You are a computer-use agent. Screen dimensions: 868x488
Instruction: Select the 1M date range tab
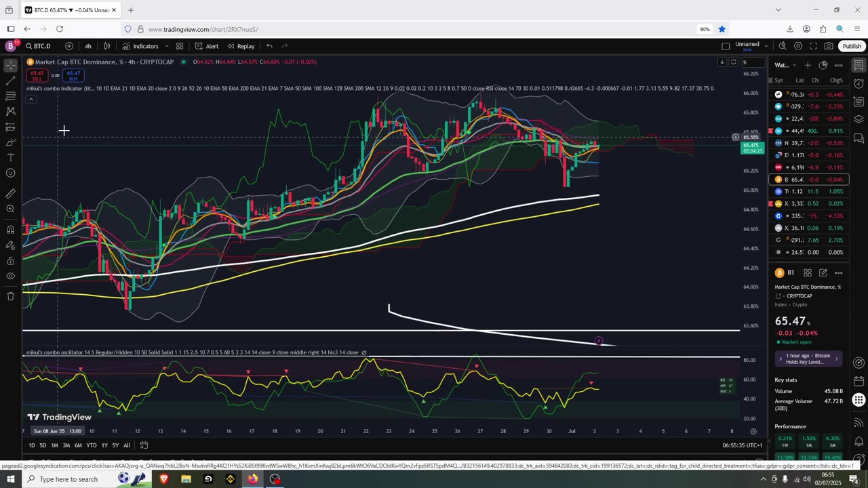pos(54,445)
